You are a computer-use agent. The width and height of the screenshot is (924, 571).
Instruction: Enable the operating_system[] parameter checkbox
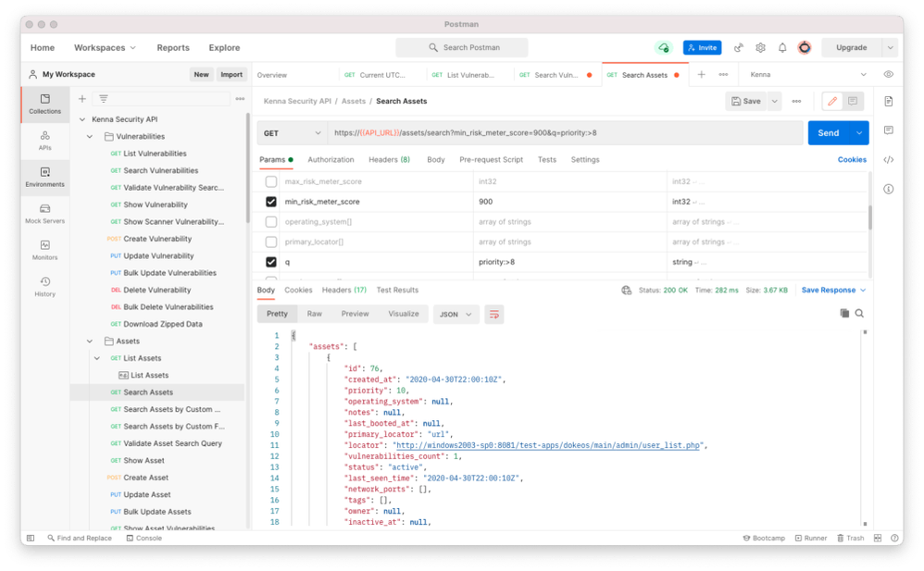(271, 221)
